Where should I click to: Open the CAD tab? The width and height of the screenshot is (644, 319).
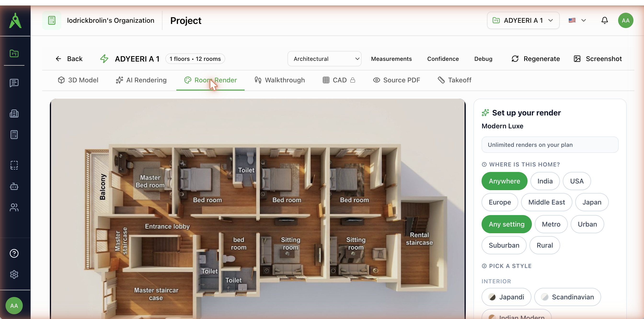pyautogui.click(x=339, y=80)
